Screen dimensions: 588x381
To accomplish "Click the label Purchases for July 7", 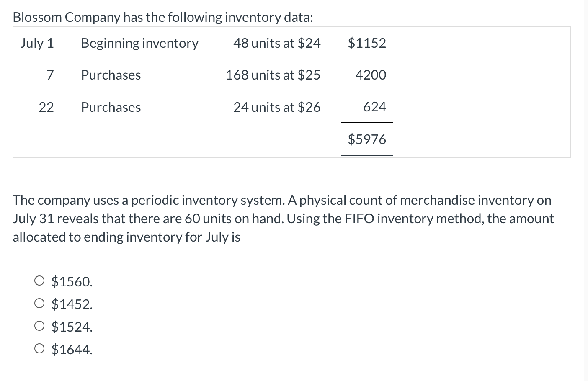I will (111, 75).
